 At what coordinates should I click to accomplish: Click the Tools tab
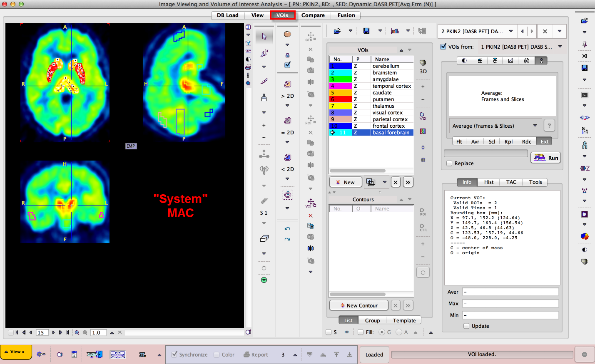coord(535,182)
